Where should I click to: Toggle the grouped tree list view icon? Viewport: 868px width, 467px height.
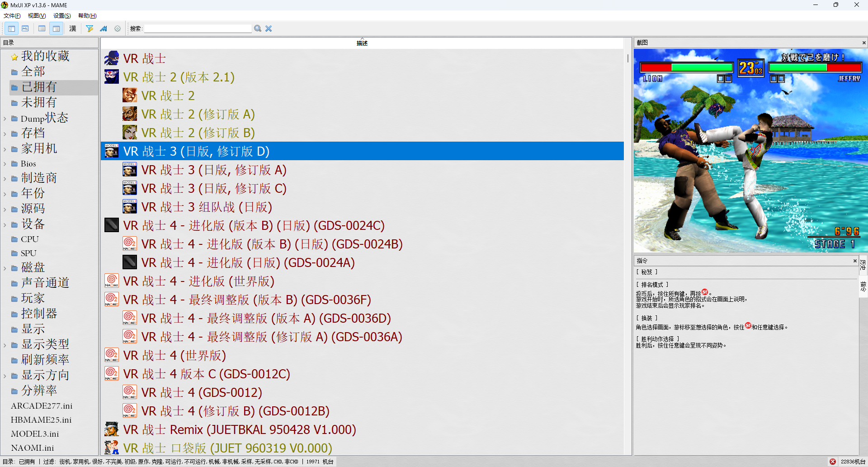56,29
